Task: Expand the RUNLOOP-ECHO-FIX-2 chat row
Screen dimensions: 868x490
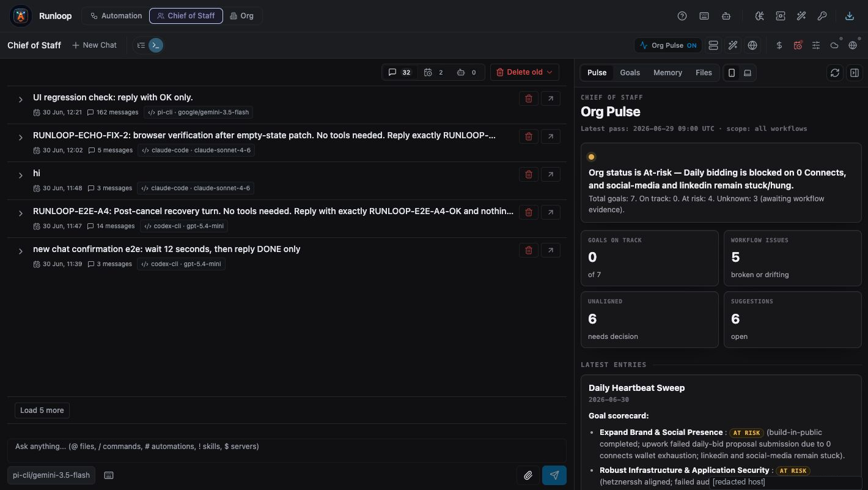Action: coord(20,138)
